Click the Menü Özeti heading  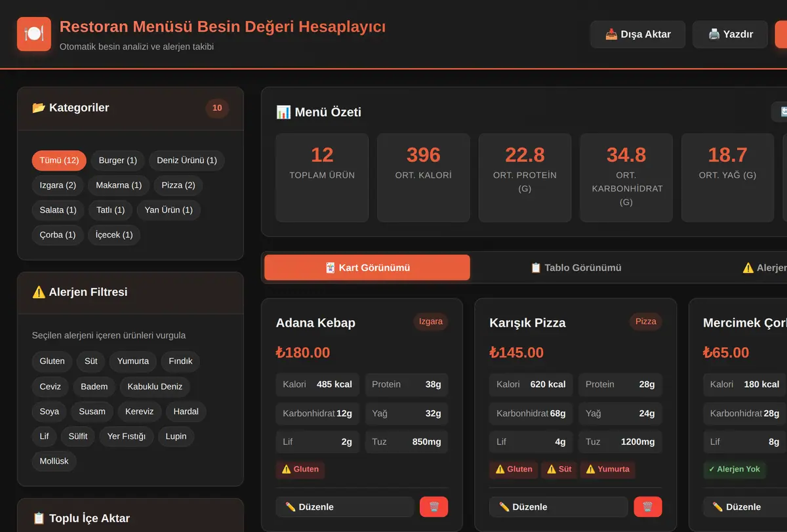[x=319, y=112]
